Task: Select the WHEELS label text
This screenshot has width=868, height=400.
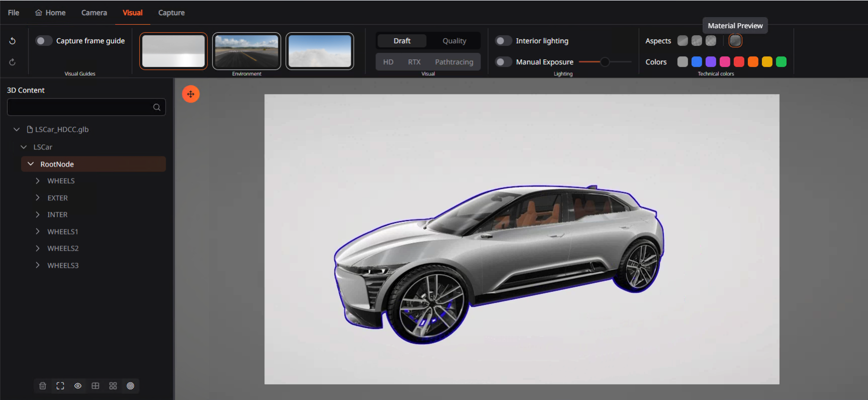Action: (x=61, y=181)
